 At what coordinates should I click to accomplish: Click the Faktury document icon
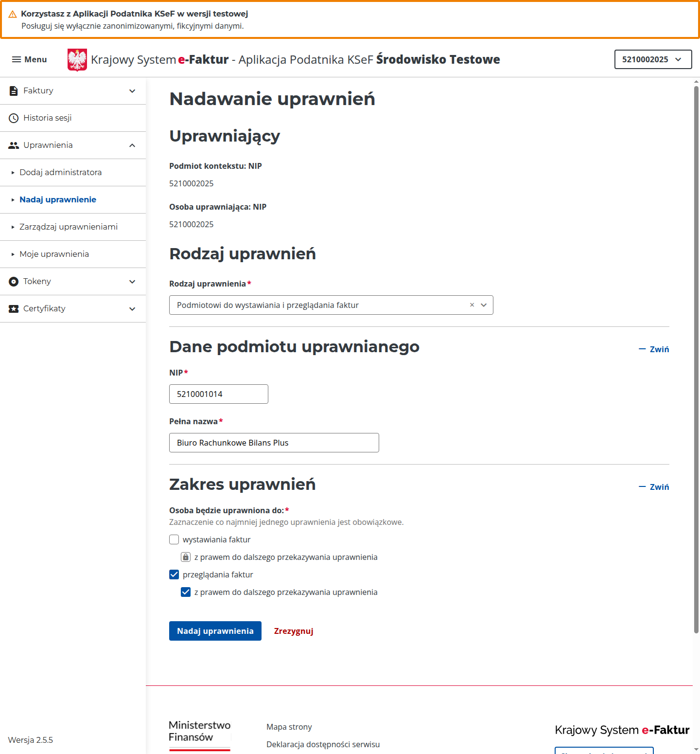coord(14,91)
